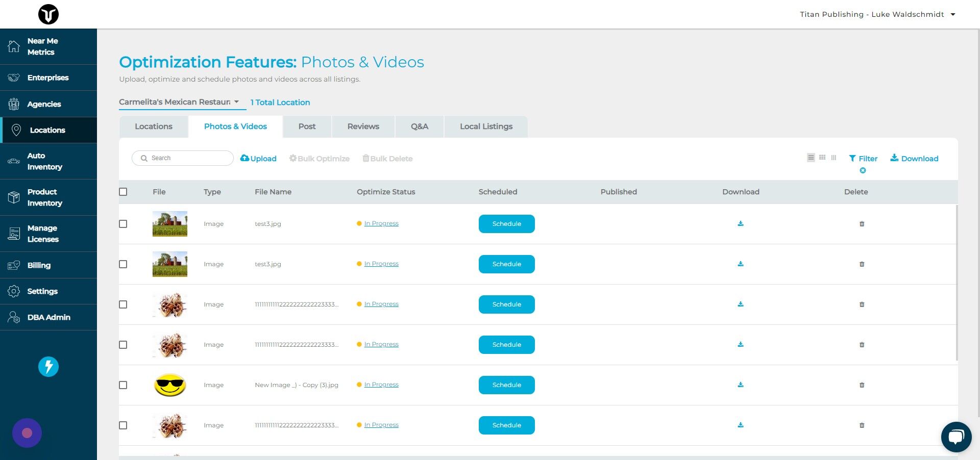Select the Enterprises handshake icon

(14, 78)
